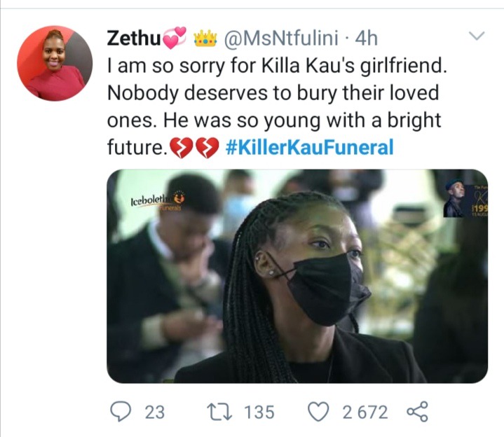The image size is (504, 437).
Task: View the 135 retweets count
Action: tap(259, 412)
